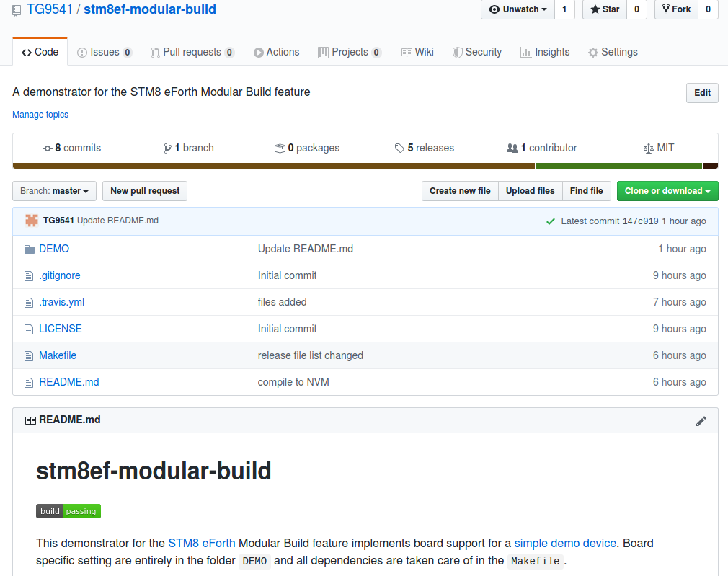Click the DEMO folder icon
This screenshot has height=576, width=728.
(30, 249)
